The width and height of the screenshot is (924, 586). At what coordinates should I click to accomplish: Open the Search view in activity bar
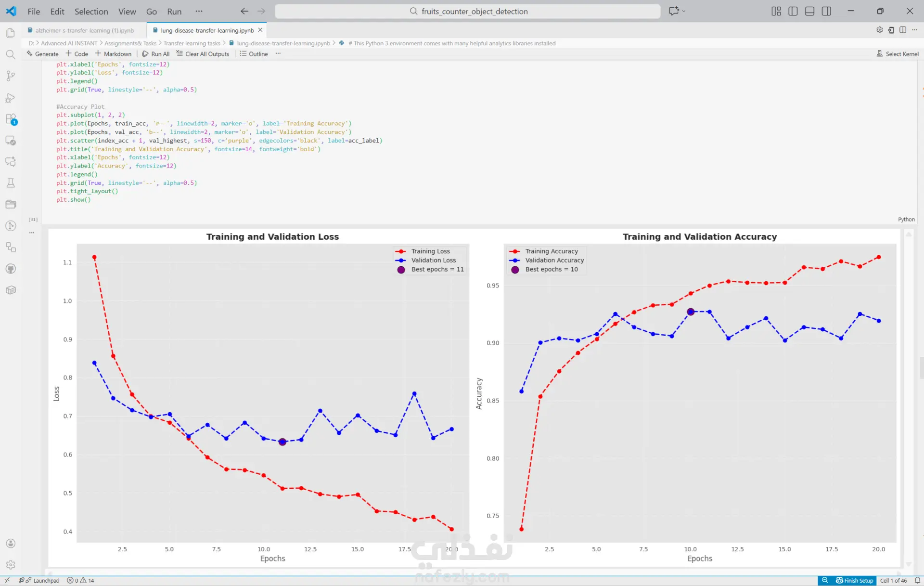click(11, 54)
